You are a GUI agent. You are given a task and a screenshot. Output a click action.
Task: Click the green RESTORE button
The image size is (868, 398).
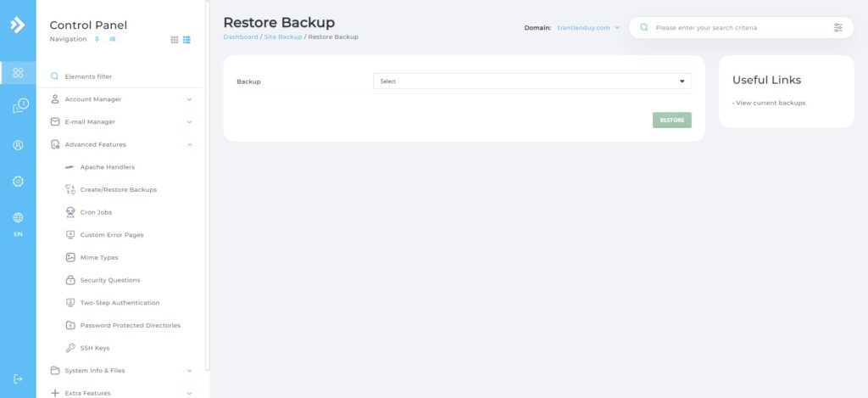[672, 121]
